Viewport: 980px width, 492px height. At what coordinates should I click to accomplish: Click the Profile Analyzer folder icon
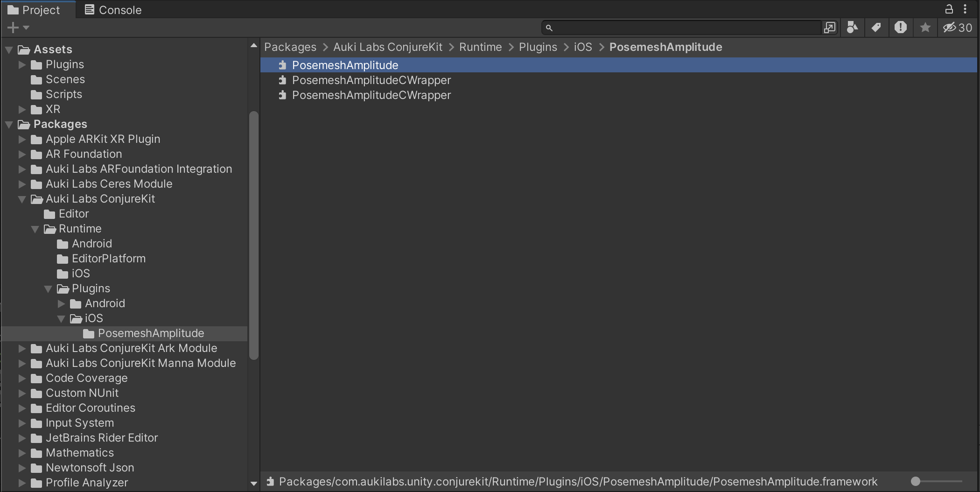coord(36,483)
